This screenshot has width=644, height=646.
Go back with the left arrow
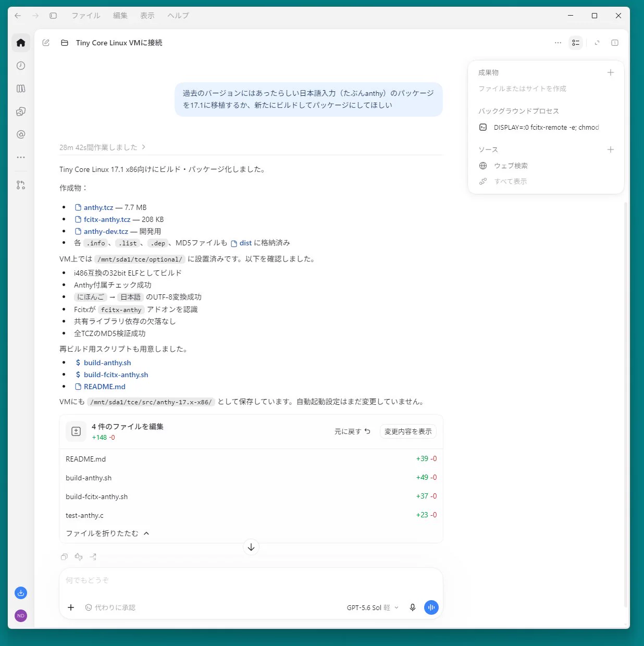coord(18,16)
